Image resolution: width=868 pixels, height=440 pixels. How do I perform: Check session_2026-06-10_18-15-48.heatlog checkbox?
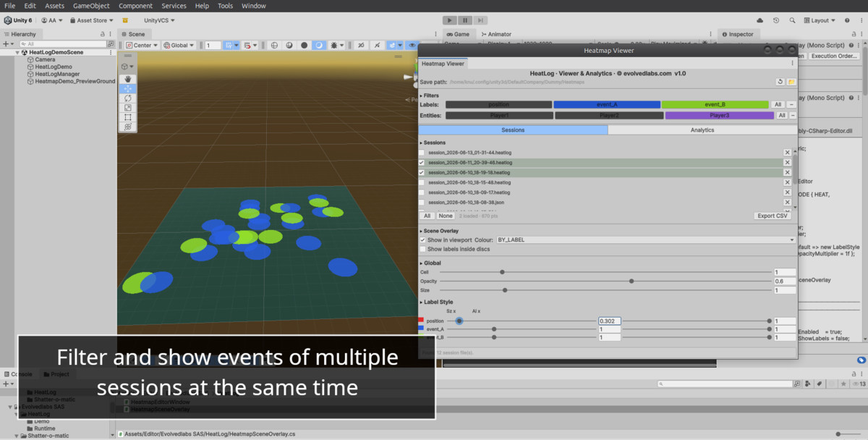point(422,182)
